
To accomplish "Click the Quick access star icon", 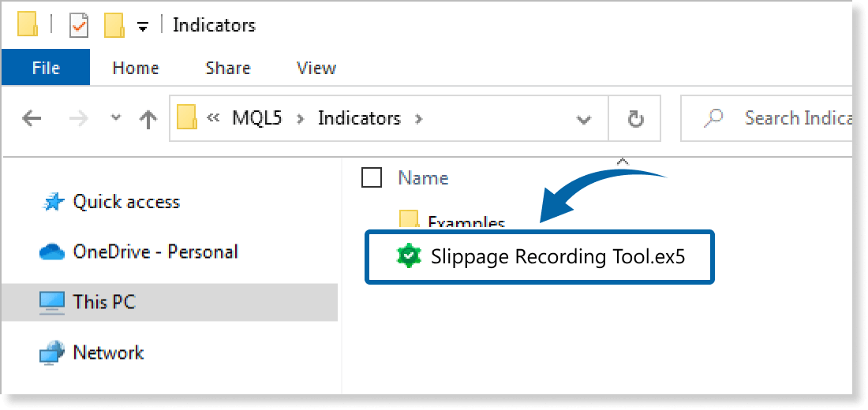I will pos(52,203).
